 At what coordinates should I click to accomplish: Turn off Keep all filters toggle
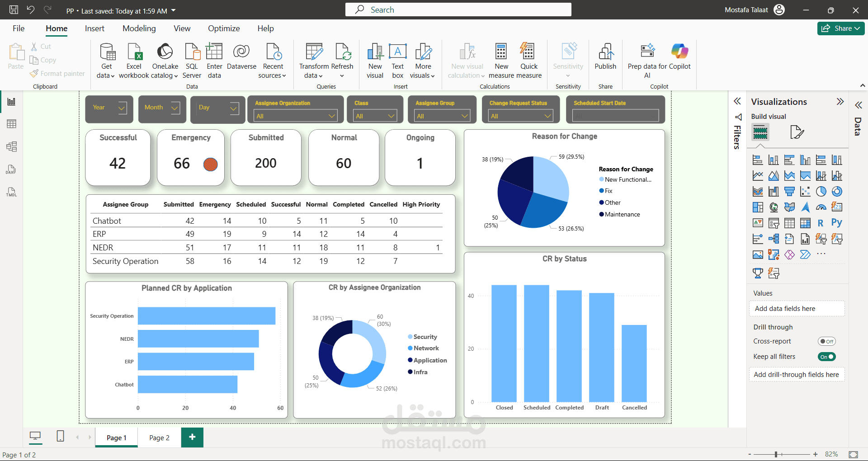826,357
